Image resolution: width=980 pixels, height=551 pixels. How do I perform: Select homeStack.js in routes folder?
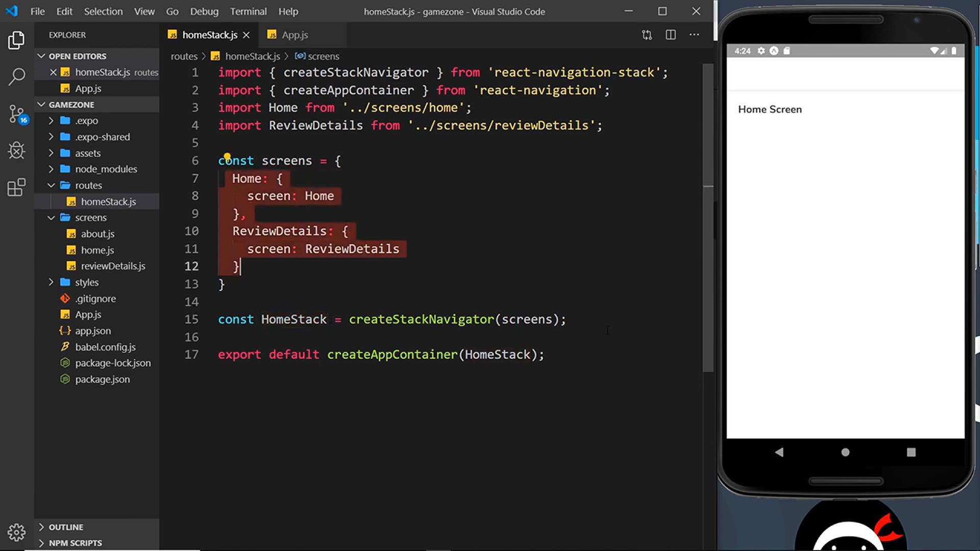click(x=97, y=202)
